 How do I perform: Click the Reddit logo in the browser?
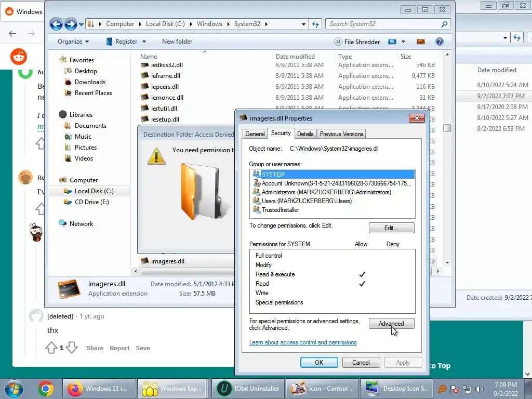click(x=18, y=56)
